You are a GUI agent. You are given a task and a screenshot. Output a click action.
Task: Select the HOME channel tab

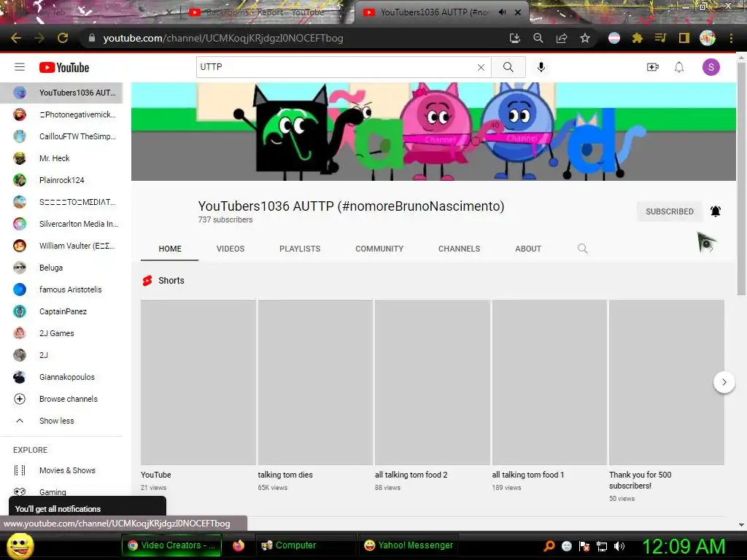pyautogui.click(x=169, y=249)
